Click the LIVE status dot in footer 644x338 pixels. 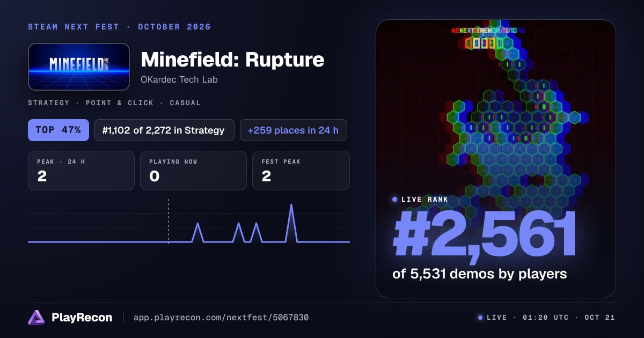click(480, 318)
